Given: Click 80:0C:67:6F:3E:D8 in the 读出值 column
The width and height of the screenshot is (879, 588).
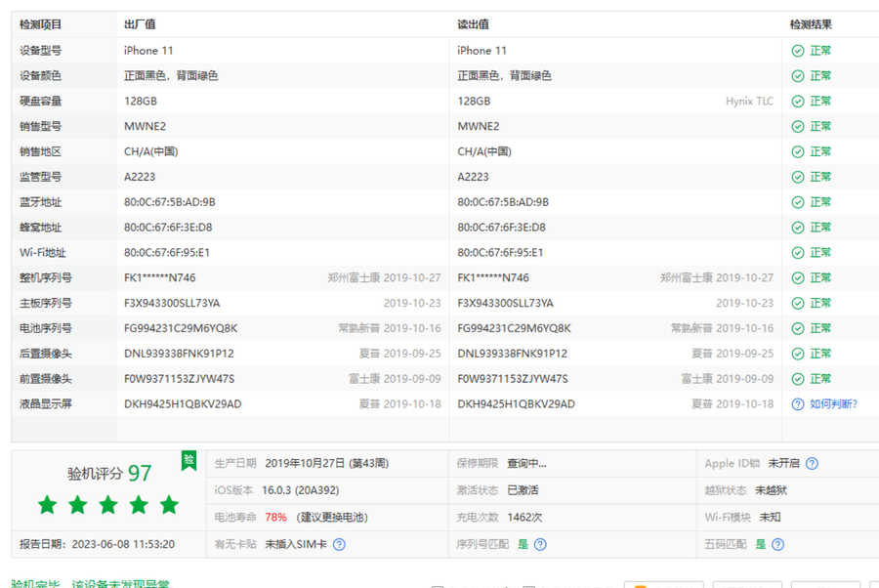Looking at the screenshot, I should click(502, 228).
